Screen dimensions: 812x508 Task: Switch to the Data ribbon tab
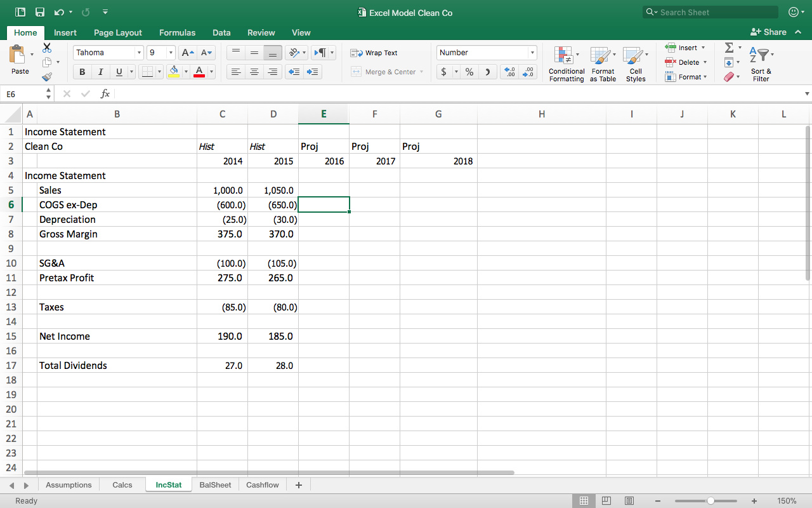point(221,32)
